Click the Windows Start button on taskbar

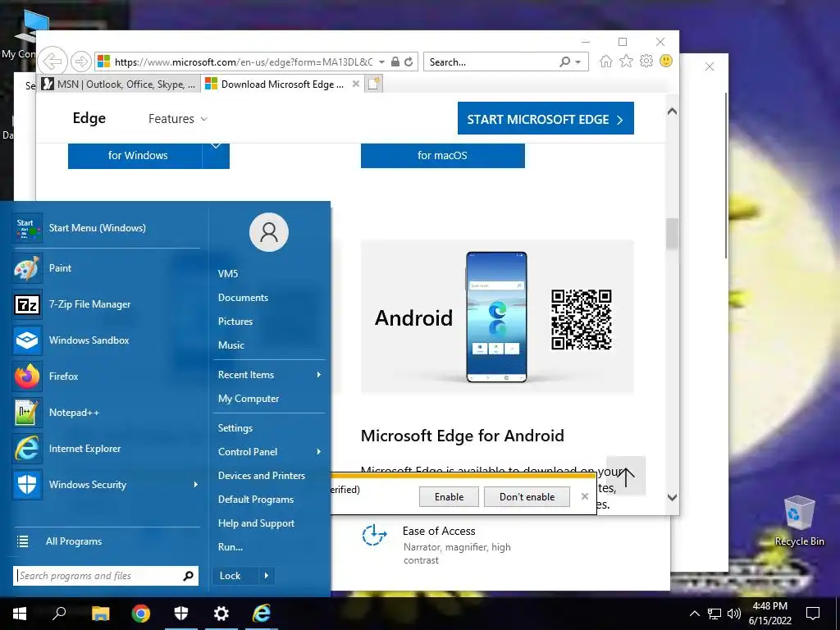[20, 614]
